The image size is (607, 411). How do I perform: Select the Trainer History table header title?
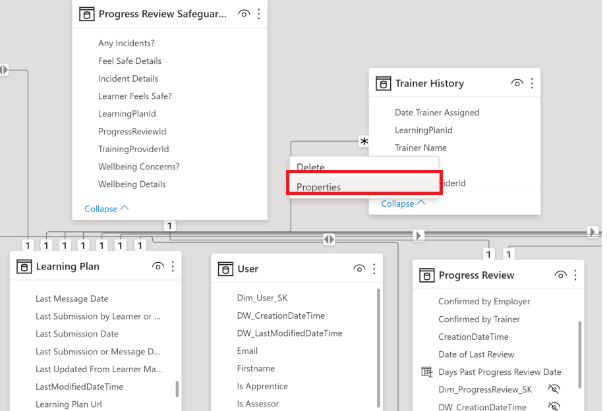429,83
